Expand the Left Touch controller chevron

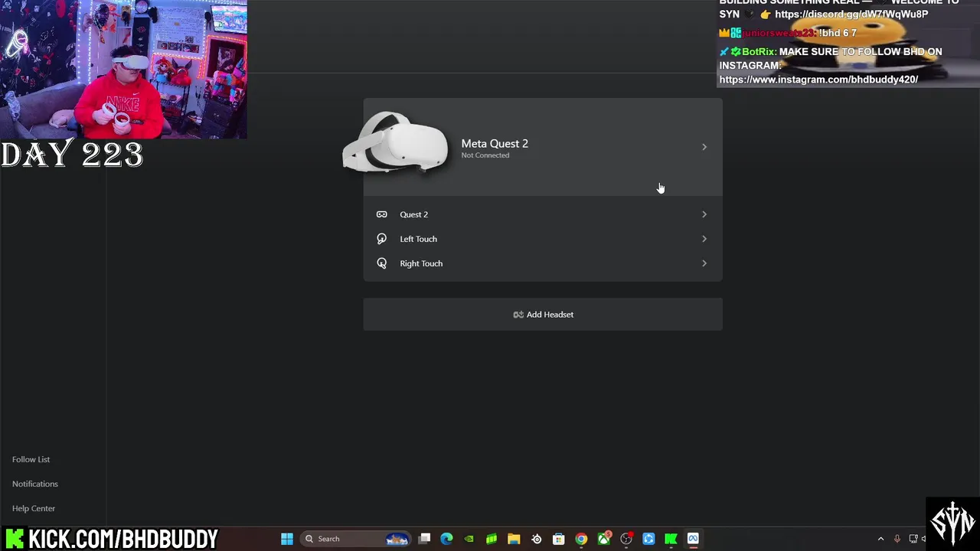pos(704,239)
